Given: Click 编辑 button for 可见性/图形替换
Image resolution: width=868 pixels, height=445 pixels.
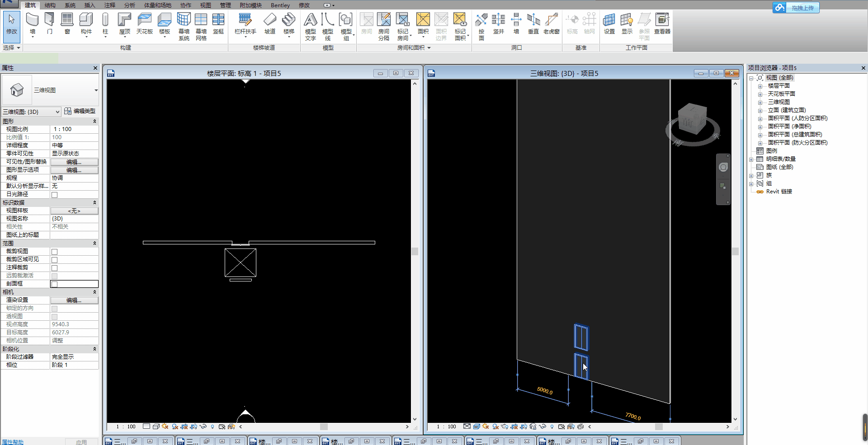Looking at the screenshot, I should tap(74, 162).
